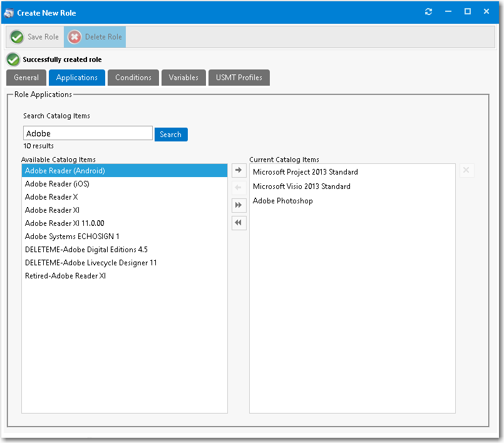Select DELETEME-Adobe Livecycle Designer 11

pos(91,263)
